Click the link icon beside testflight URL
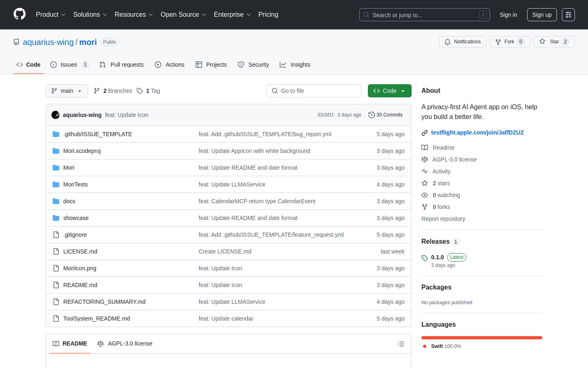This screenshot has height=368, width=588. pyautogui.click(x=425, y=133)
